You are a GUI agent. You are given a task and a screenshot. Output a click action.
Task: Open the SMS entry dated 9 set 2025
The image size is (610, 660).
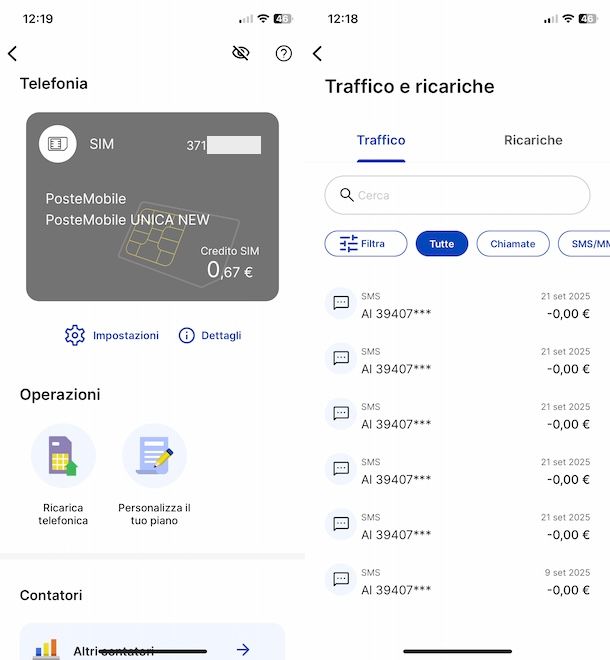[457, 580]
